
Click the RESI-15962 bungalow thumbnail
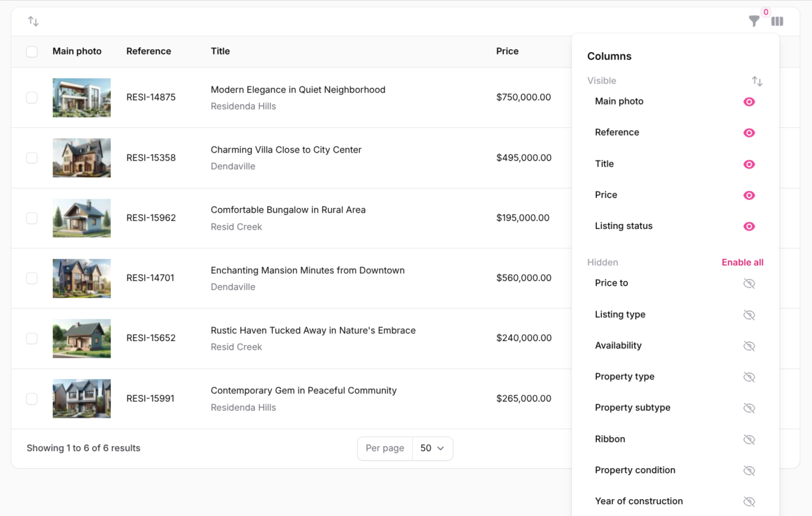click(81, 218)
